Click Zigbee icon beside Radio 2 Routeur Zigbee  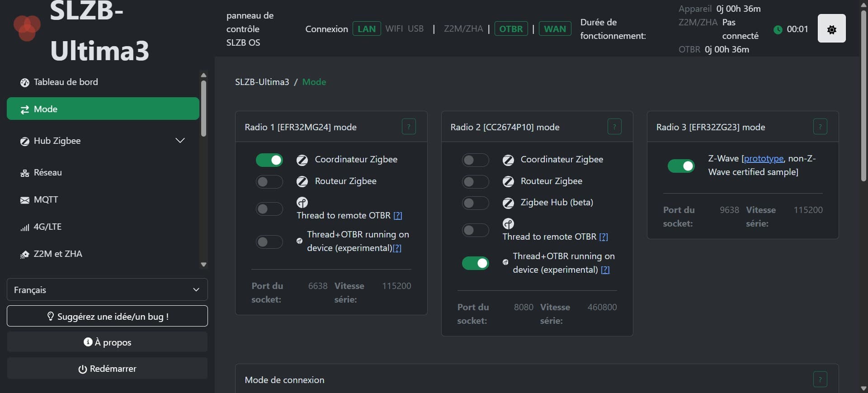(x=508, y=181)
